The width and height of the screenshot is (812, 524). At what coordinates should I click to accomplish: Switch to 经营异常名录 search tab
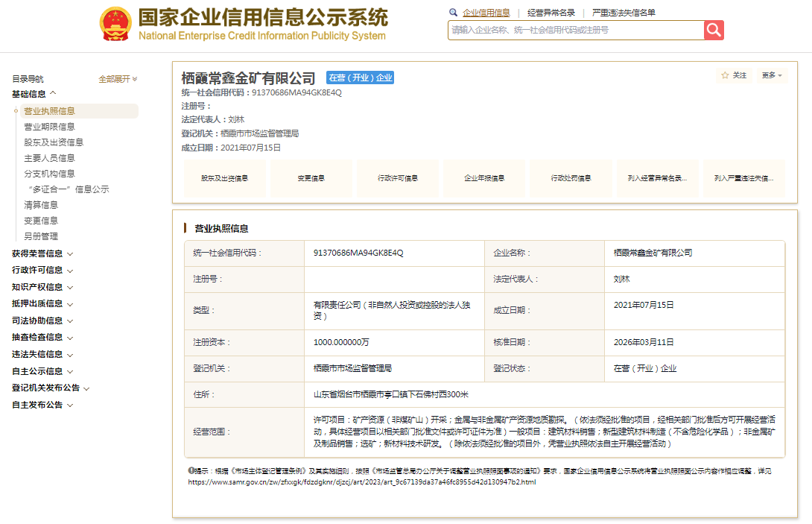tap(551, 13)
